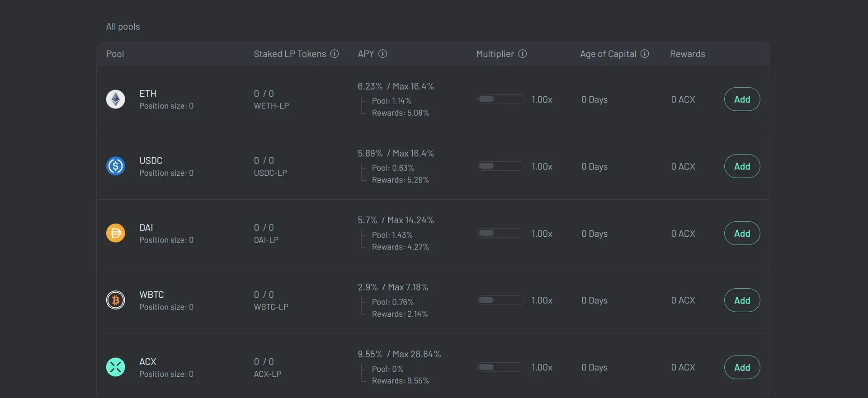The width and height of the screenshot is (868, 398).
Task: Click the DAI pool token icon
Action: pyautogui.click(x=115, y=233)
